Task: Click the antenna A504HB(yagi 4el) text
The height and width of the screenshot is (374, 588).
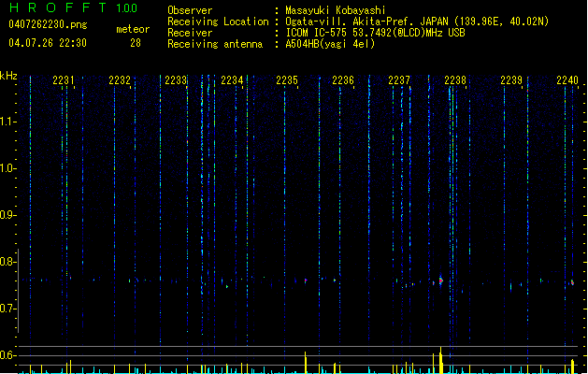Action: (x=330, y=44)
